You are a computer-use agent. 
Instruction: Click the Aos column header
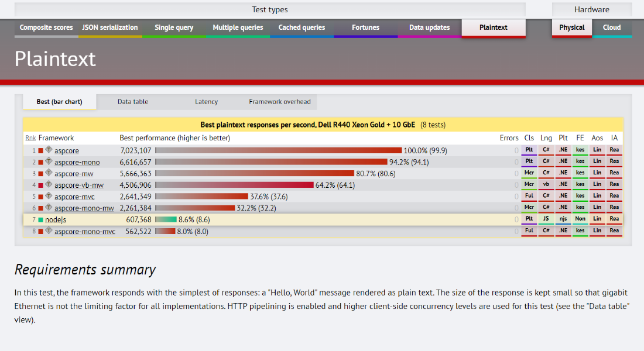pyautogui.click(x=597, y=138)
